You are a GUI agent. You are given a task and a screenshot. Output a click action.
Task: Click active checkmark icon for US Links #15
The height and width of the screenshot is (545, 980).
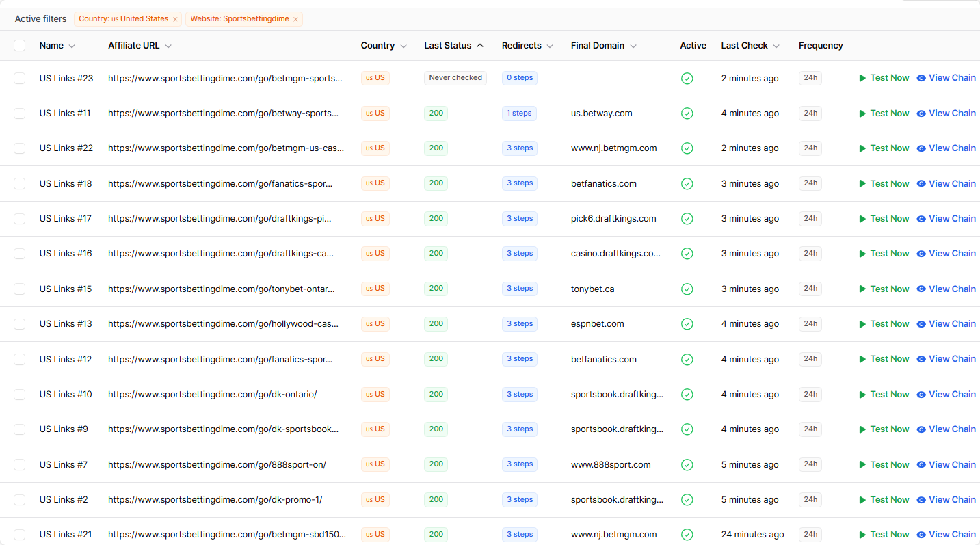coord(687,289)
